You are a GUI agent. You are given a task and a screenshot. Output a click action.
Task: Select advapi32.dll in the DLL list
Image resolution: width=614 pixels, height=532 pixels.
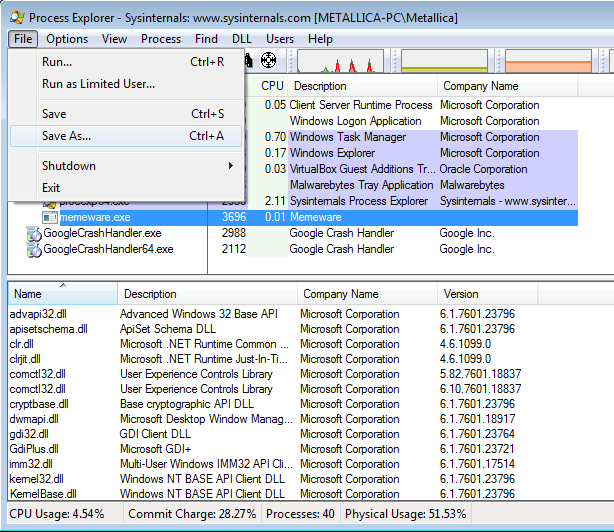38,314
